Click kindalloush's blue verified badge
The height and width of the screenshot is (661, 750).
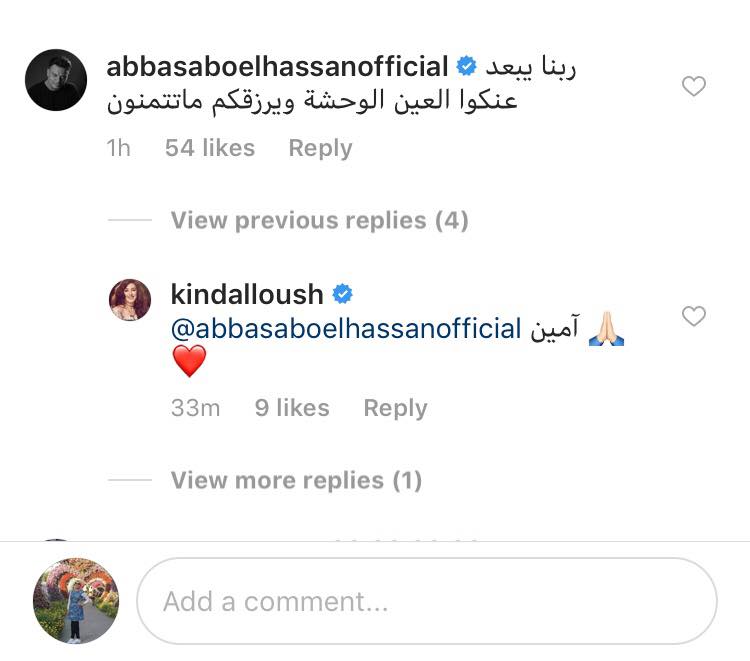tap(342, 294)
